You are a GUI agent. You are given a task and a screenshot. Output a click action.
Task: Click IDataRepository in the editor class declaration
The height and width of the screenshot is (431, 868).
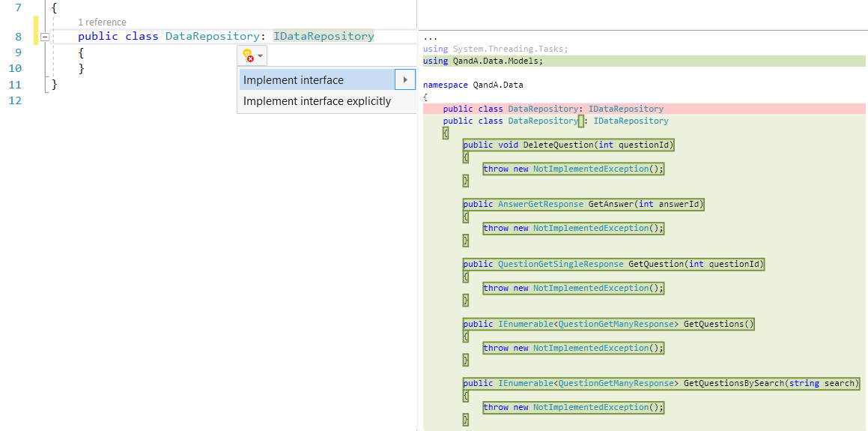tap(324, 36)
